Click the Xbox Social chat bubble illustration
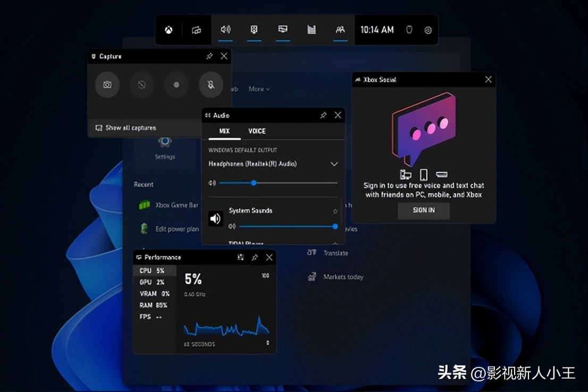The width and height of the screenshot is (588, 392). [x=424, y=129]
